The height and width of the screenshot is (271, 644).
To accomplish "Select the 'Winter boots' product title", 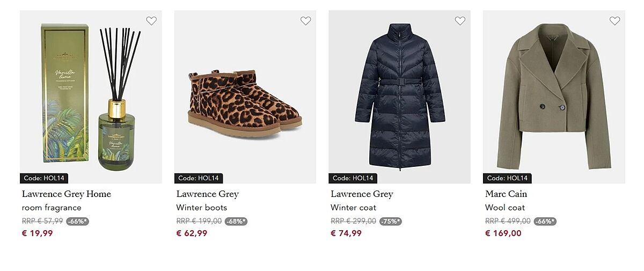I will [x=202, y=208].
